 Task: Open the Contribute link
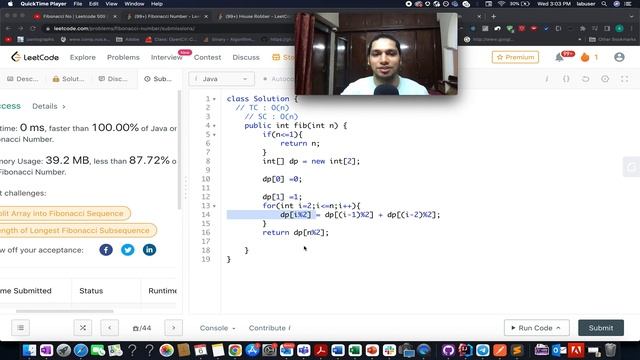pyautogui.click(x=269, y=328)
